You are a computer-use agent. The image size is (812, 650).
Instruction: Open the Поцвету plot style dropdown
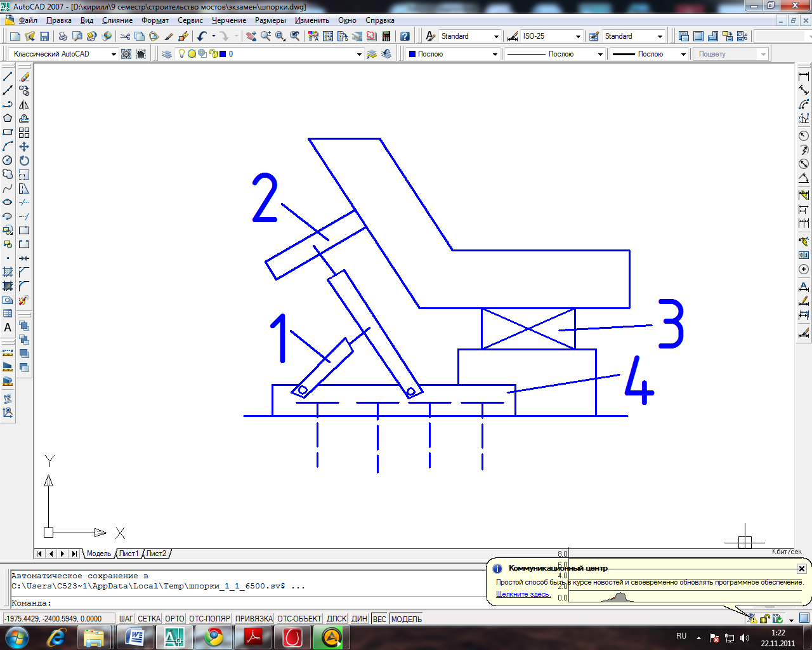coord(763,55)
